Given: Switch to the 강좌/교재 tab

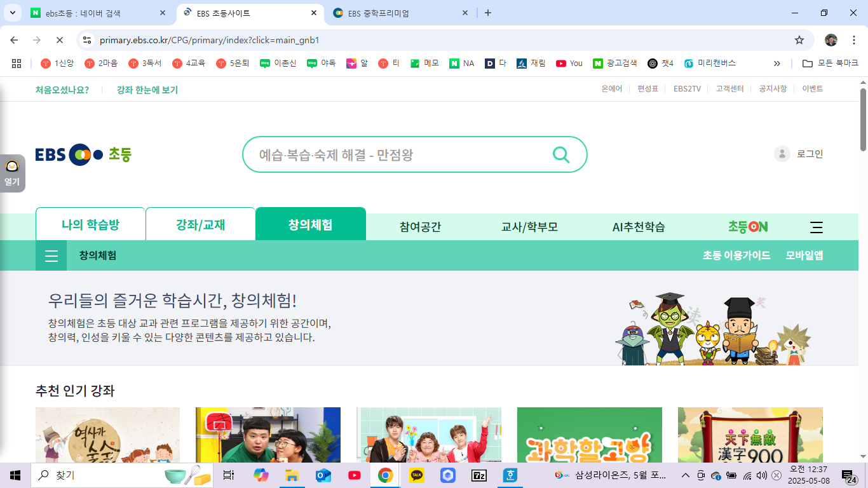Looking at the screenshot, I should click(200, 224).
